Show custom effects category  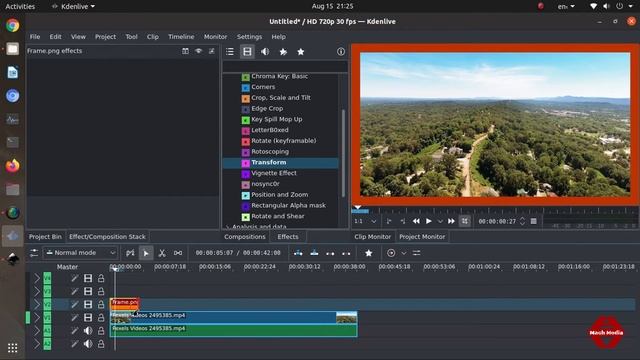[x=283, y=51]
